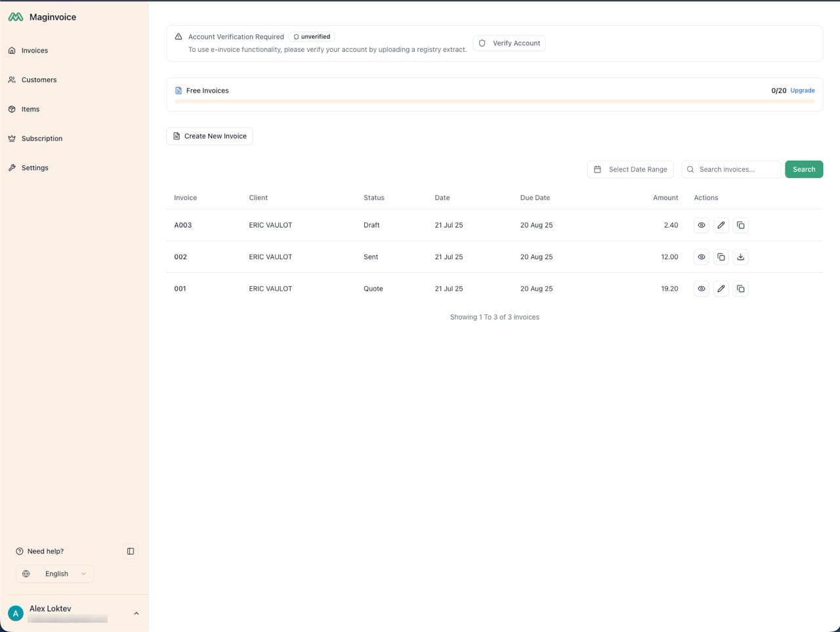View invoice A003 with eye icon
The image size is (840, 632).
pyautogui.click(x=702, y=225)
